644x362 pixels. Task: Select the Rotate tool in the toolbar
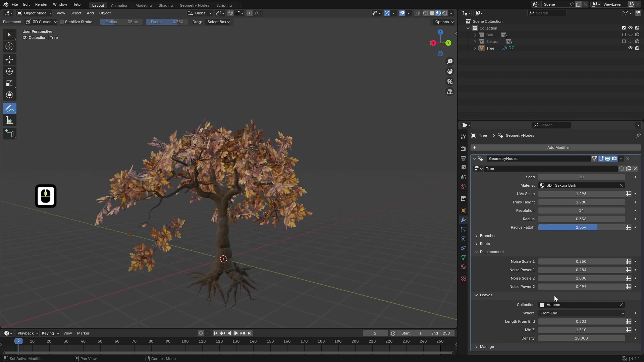pyautogui.click(x=9, y=71)
